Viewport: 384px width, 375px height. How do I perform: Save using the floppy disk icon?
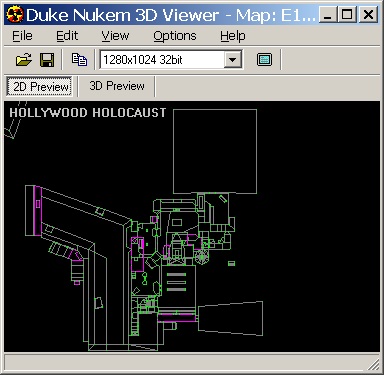point(47,60)
